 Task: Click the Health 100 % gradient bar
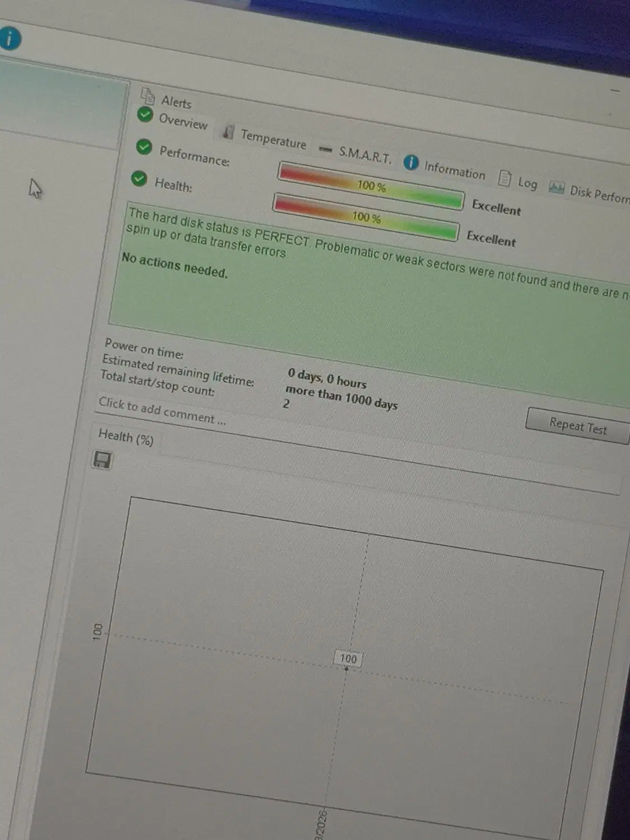(x=366, y=217)
